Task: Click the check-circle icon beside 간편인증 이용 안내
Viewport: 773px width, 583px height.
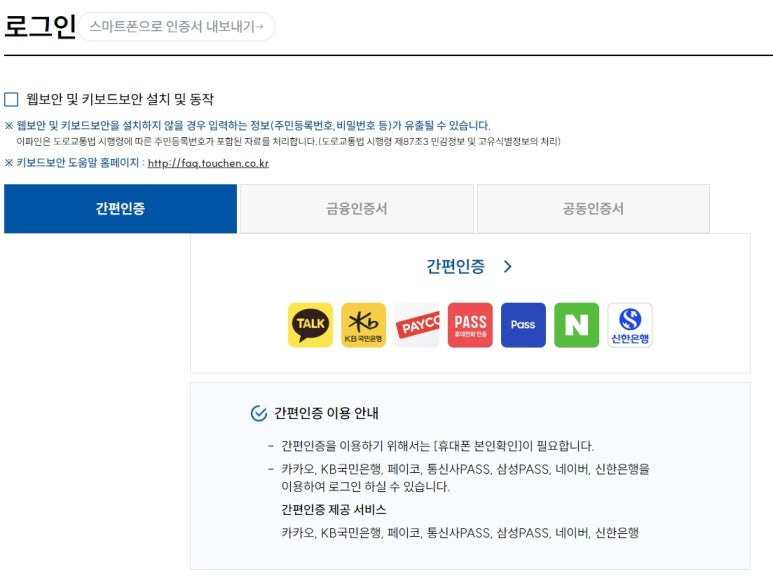Action: [259, 413]
